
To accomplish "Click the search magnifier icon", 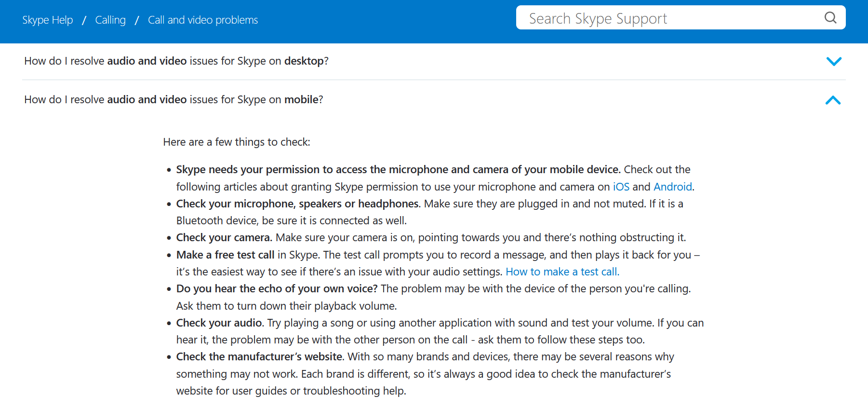I will tap(830, 18).
